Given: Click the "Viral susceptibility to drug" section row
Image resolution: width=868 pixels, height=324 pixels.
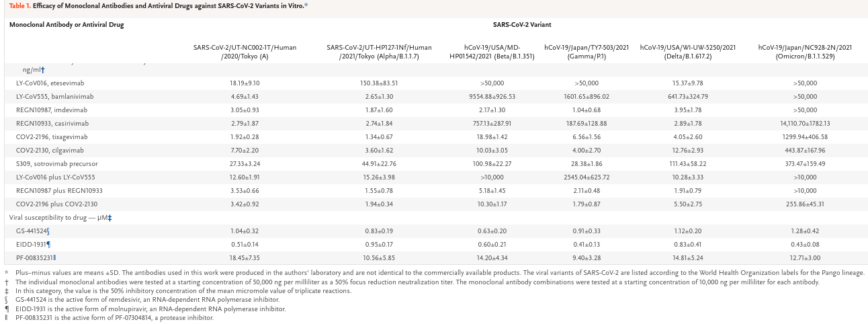Looking at the screenshot, I should pos(60,217).
